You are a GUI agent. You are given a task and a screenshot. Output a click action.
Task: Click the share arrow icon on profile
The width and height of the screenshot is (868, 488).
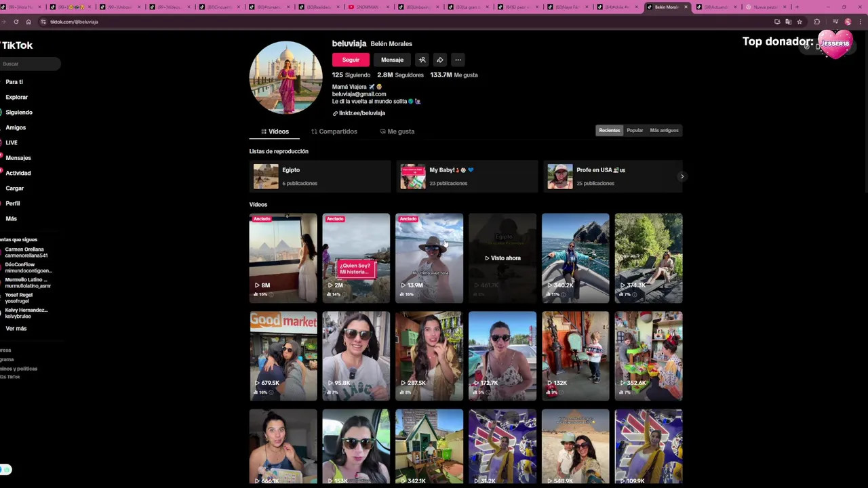(439, 60)
